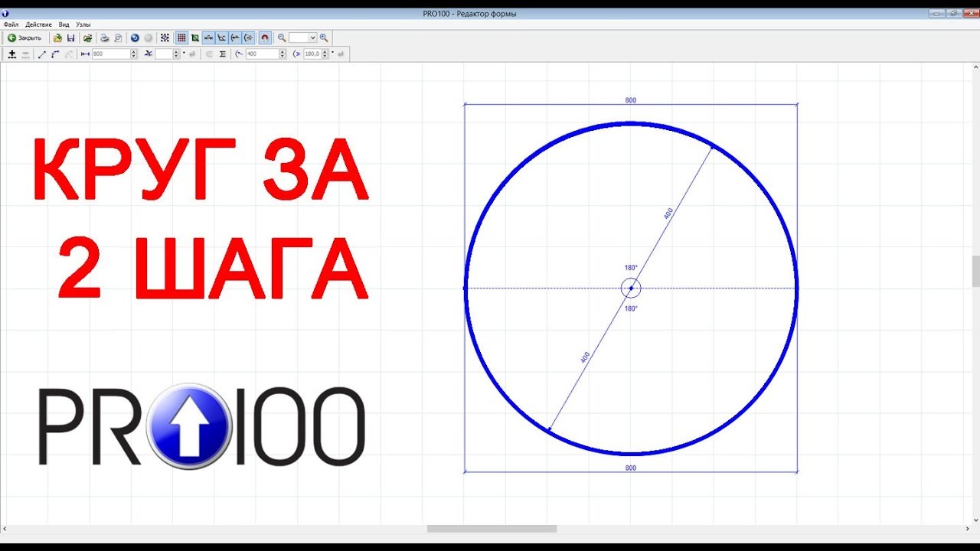Open the Действие menu
This screenshot has height=551, width=980.
[38, 24]
